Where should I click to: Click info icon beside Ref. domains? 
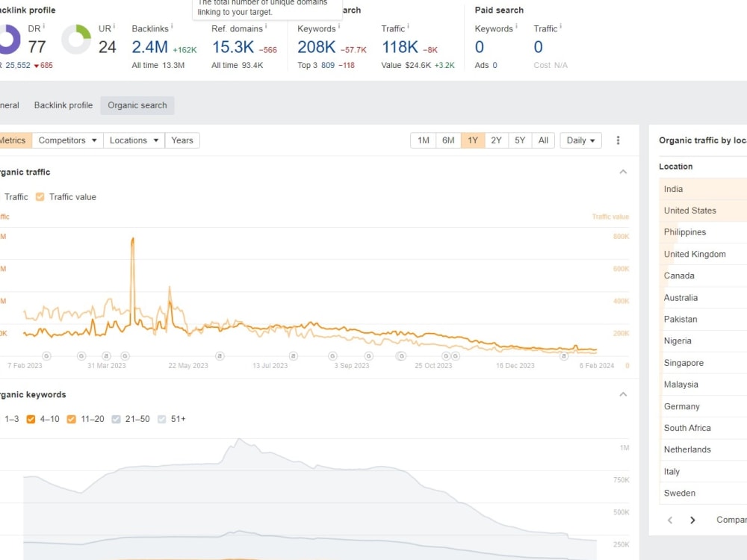point(266,26)
